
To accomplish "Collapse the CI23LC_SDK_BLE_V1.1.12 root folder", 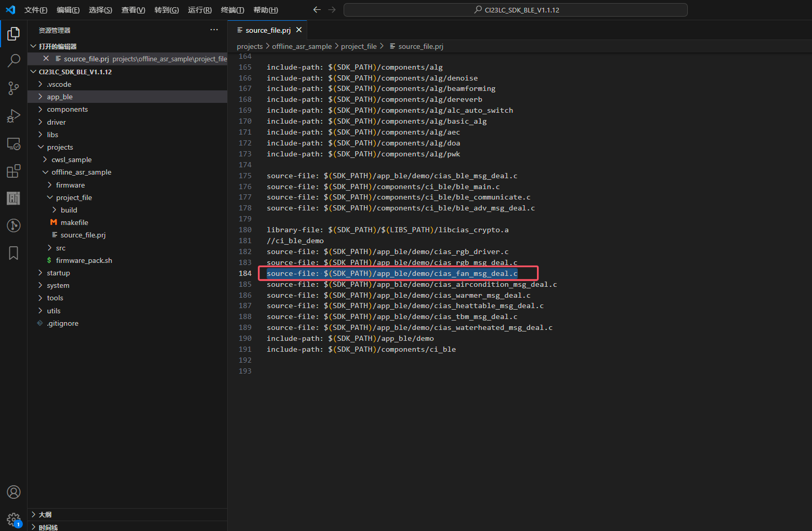I will coord(127,72).
